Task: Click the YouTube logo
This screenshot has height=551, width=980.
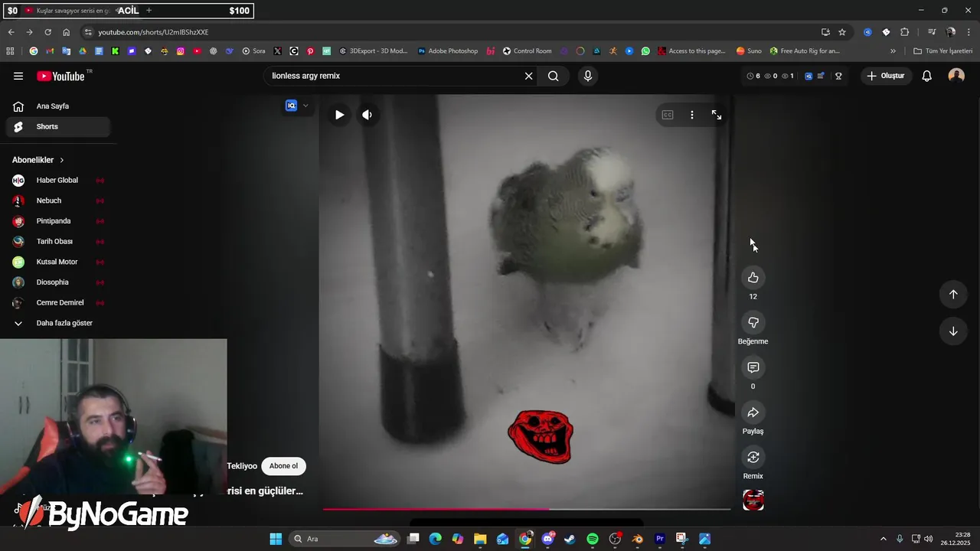Action: (x=61, y=76)
